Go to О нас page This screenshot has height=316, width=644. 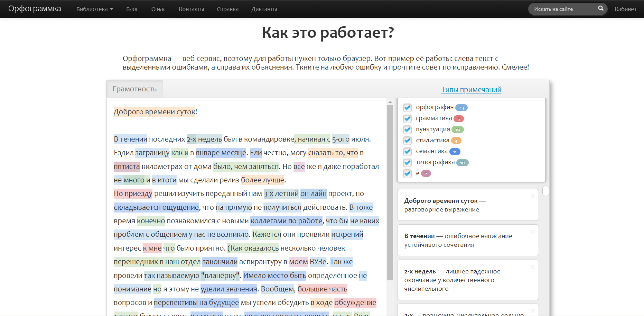point(158,9)
